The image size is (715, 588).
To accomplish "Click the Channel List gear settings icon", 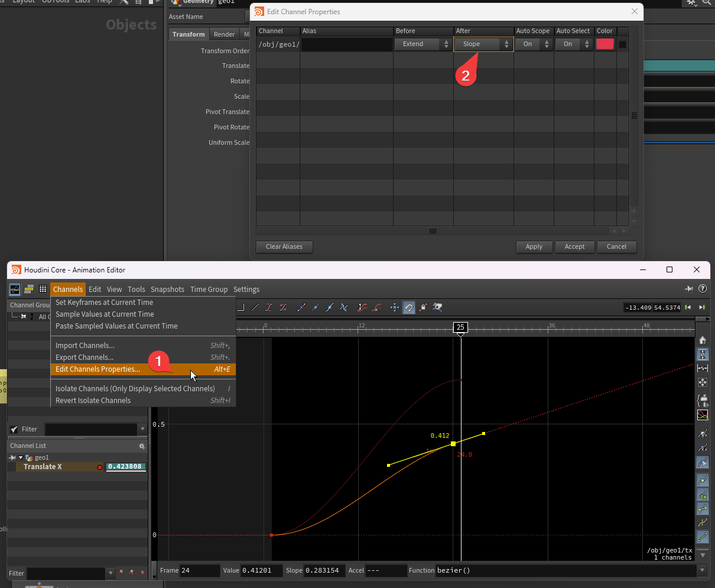I will click(x=142, y=446).
